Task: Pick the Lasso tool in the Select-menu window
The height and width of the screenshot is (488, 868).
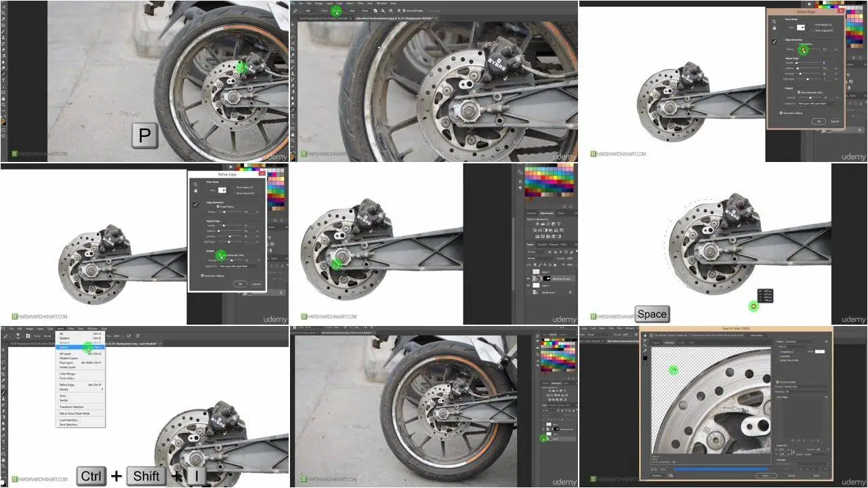Action: pos(3,361)
